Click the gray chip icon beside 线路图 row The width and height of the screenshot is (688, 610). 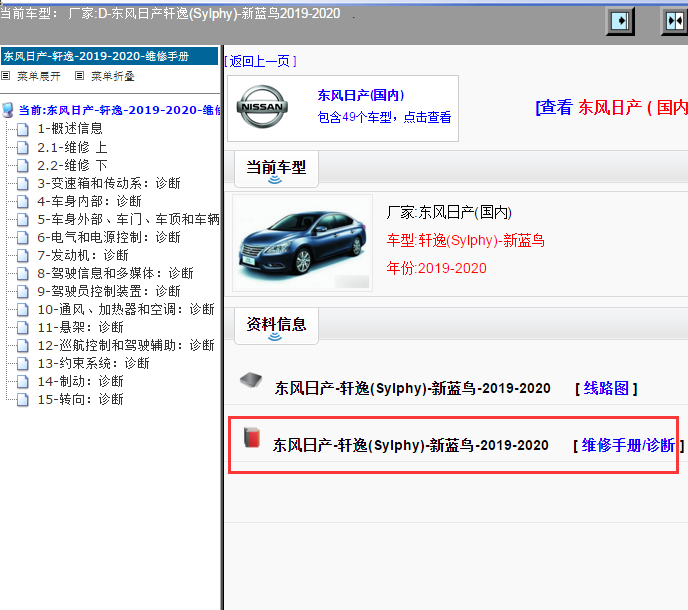pos(251,380)
